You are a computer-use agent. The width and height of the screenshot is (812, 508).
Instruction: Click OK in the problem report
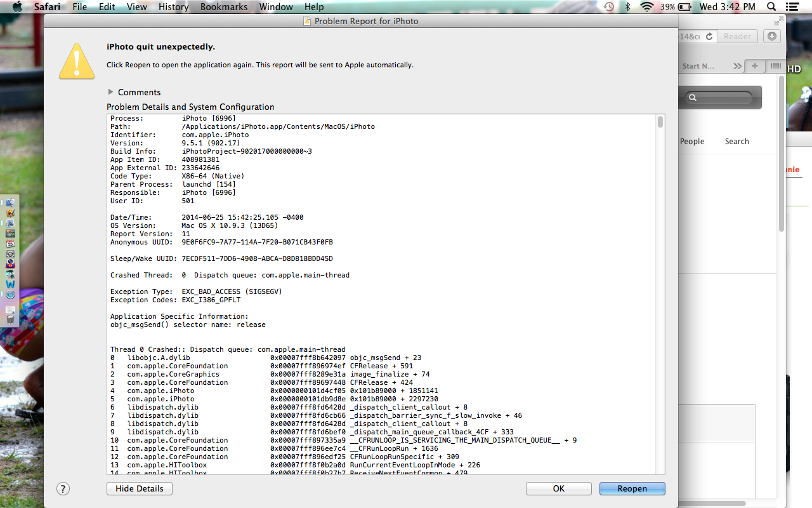tap(558, 488)
